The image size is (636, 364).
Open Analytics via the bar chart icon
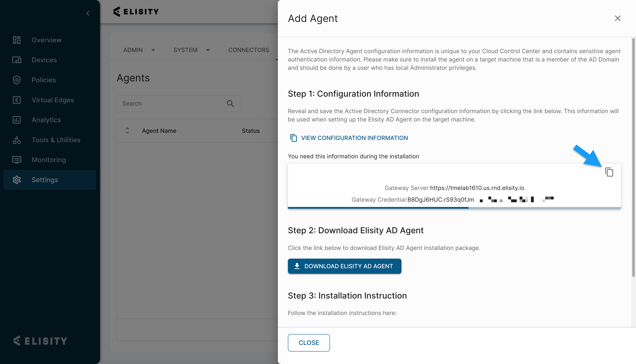coord(16,120)
